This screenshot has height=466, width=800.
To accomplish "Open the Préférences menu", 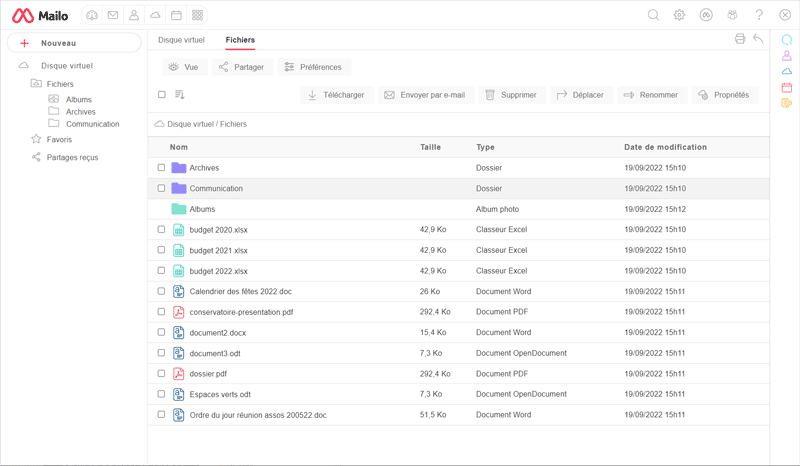I will point(313,67).
